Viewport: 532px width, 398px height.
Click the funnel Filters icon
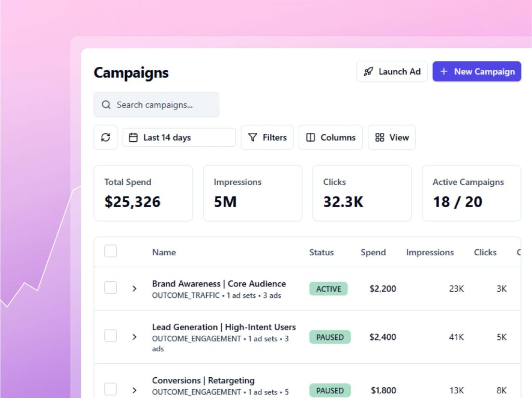[253, 138]
